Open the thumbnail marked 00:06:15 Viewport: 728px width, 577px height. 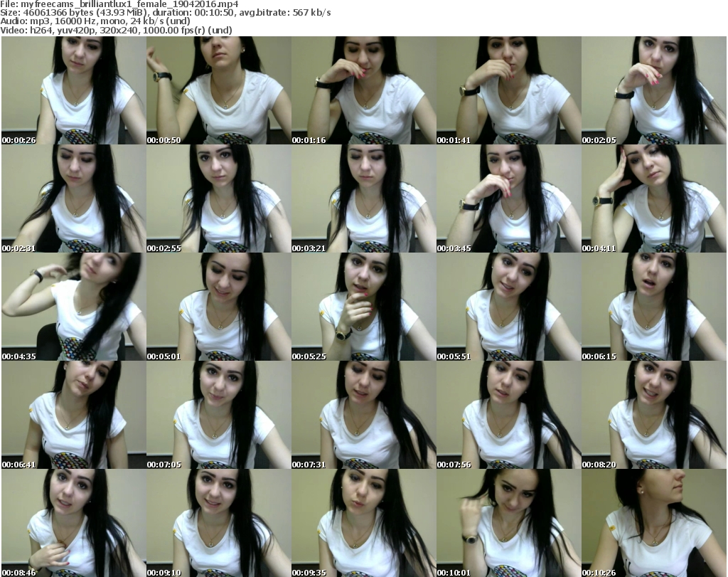click(x=654, y=307)
